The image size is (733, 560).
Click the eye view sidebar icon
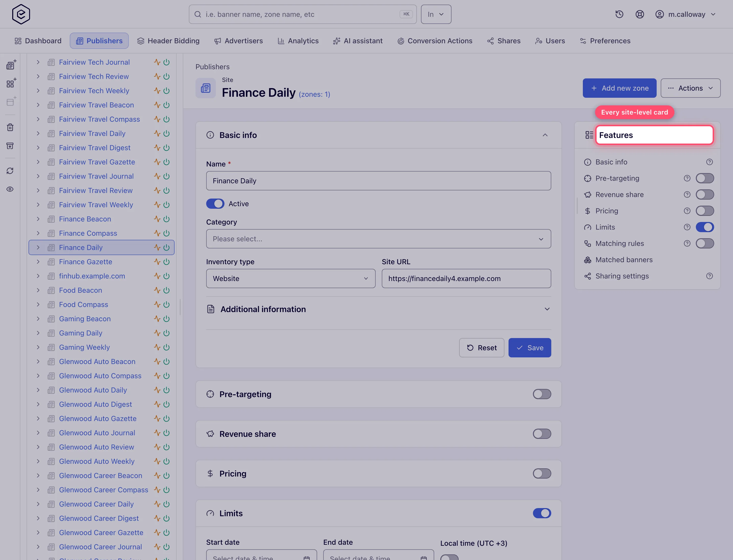click(10, 189)
